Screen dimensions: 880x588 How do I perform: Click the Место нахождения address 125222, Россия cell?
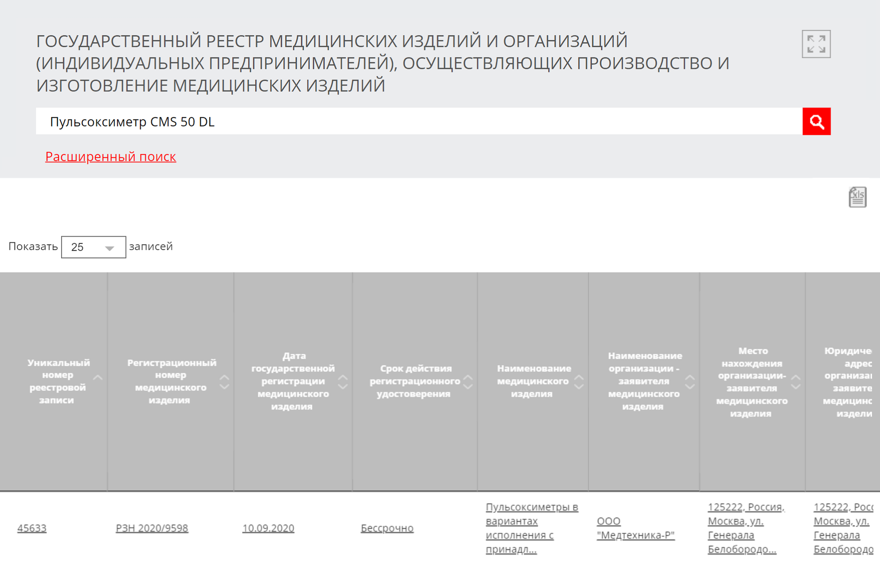(746, 528)
